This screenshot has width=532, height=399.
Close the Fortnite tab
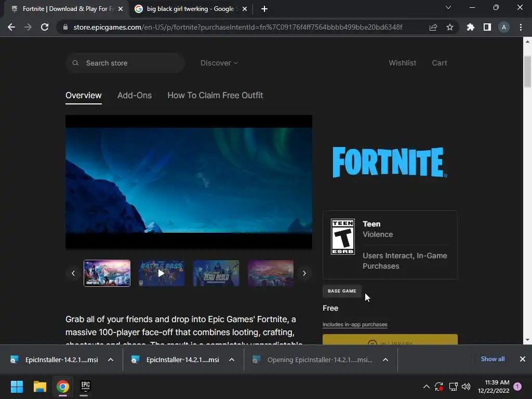121,9
